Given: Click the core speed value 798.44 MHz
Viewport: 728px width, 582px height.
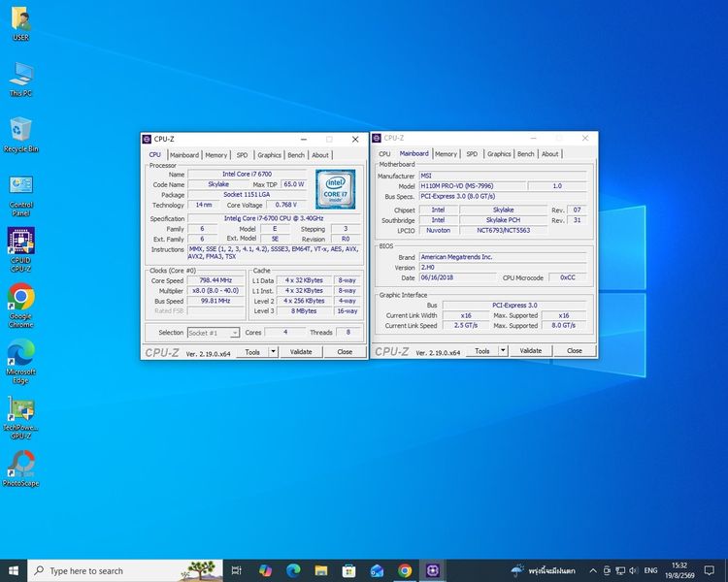Looking at the screenshot, I should (215, 280).
